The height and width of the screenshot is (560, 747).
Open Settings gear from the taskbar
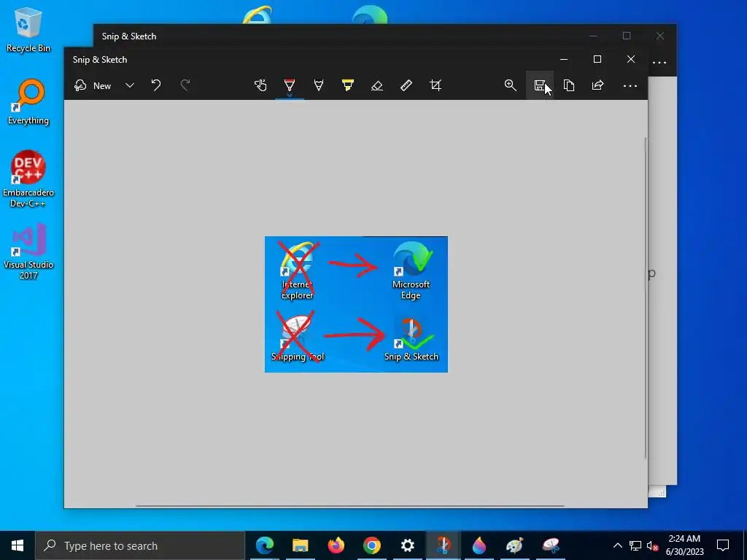tap(407, 545)
